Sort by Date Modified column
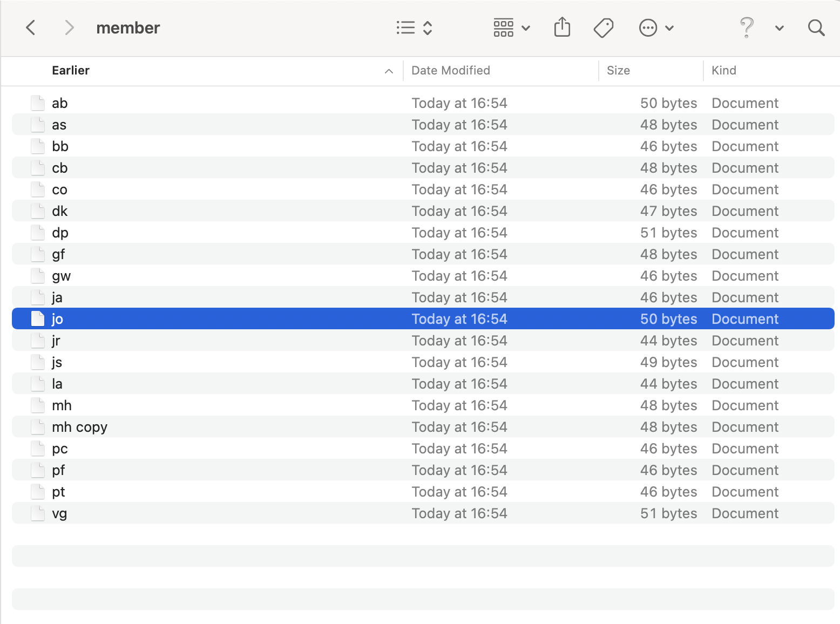 point(450,71)
